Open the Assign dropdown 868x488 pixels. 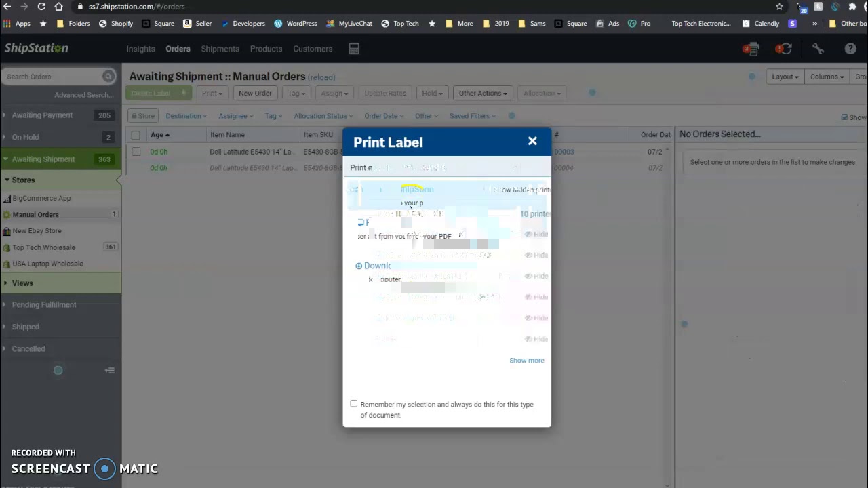pyautogui.click(x=334, y=94)
